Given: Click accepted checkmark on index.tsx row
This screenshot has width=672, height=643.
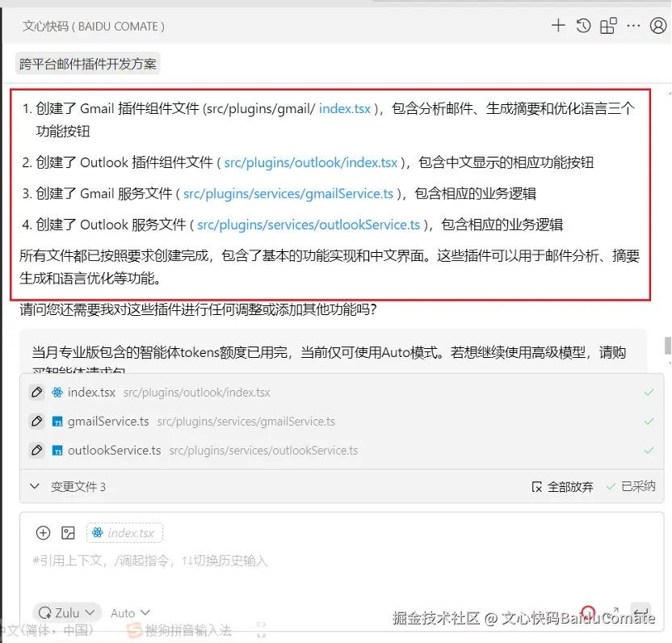Looking at the screenshot, I should pos(649,393).
